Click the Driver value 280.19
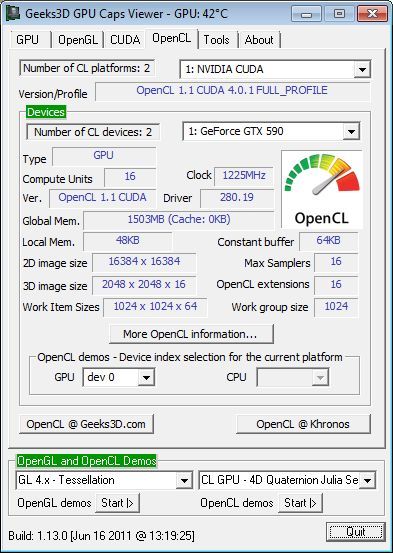Image resolution: width=393 pixels, height=553 pixels. [237, 198]
